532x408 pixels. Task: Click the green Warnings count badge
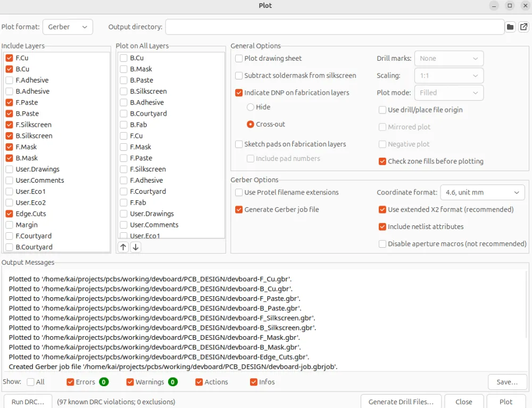click(173, 382)
